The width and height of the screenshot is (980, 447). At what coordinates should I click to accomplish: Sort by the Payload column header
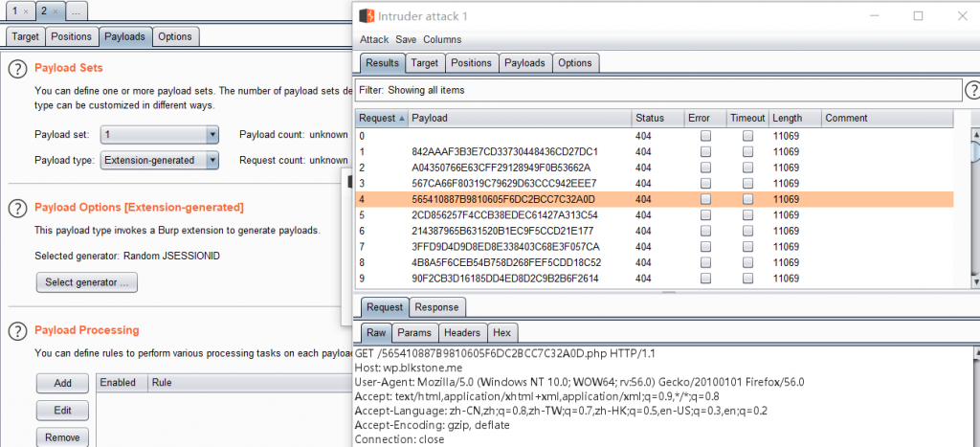pyautogui.click(x=520, y=118)
